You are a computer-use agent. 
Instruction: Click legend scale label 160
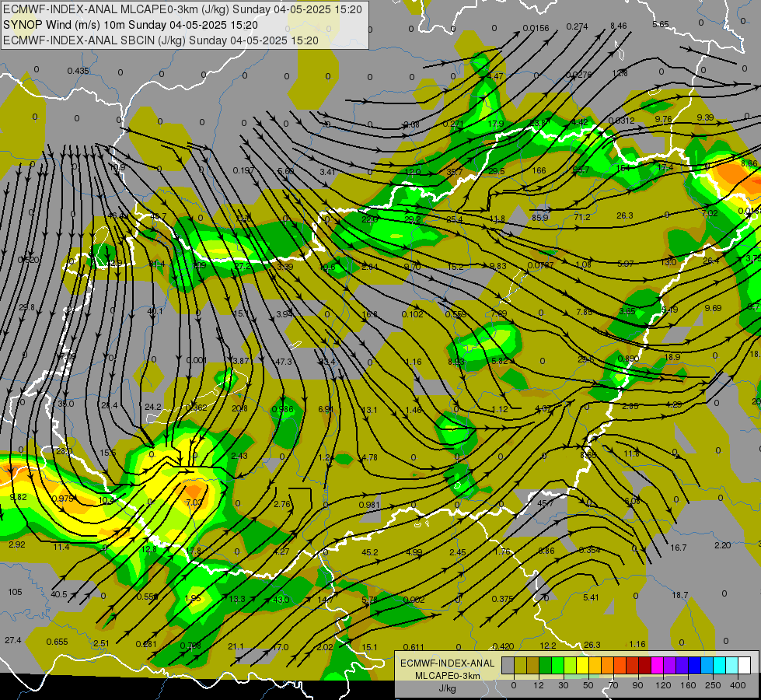(x=688, y=685)
